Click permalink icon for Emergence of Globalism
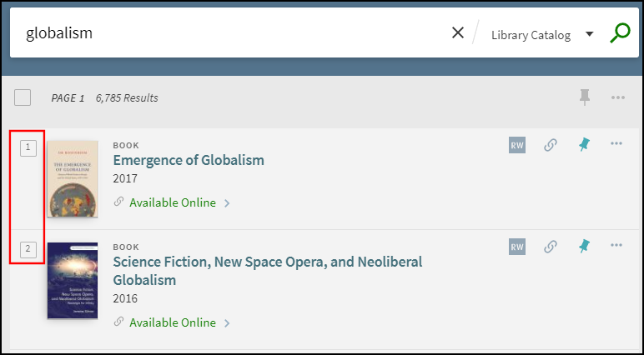The width and height of the screenshot is (644, 355). tap(551, 145)
